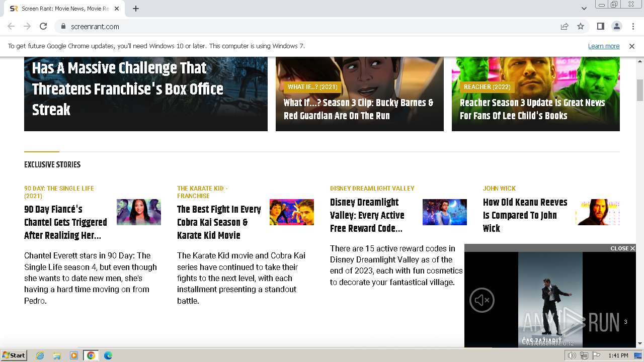Share this page via the share icon
The width and height of the screenshot is (644, 362).
point(565,26)
